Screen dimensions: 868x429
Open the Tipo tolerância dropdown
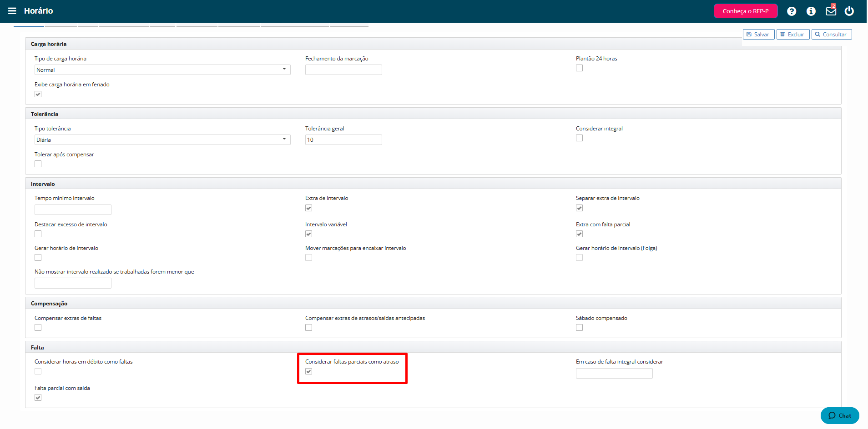[162, 140]
